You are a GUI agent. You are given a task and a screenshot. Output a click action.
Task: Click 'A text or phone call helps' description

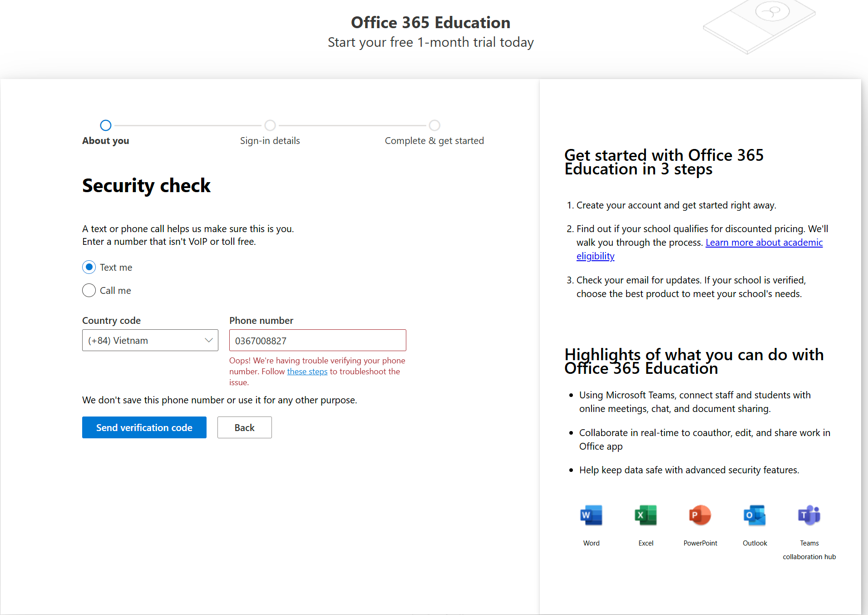[188, 235]
